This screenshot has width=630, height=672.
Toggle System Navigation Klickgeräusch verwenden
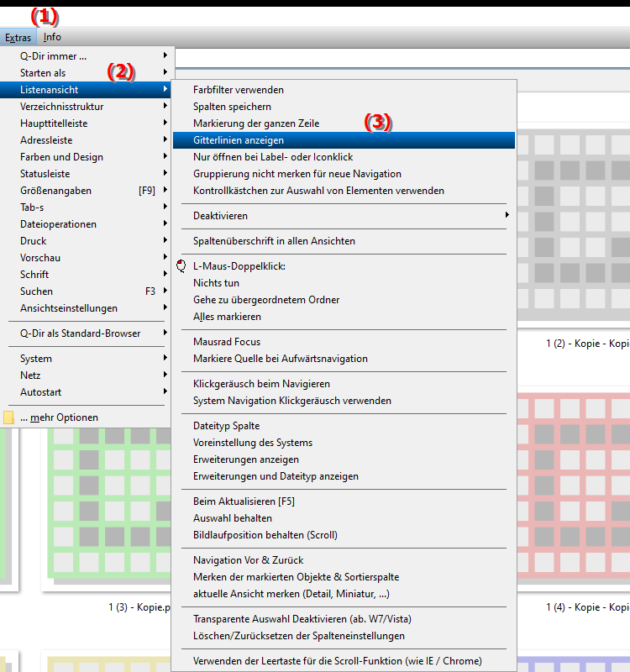coord(344,401)
